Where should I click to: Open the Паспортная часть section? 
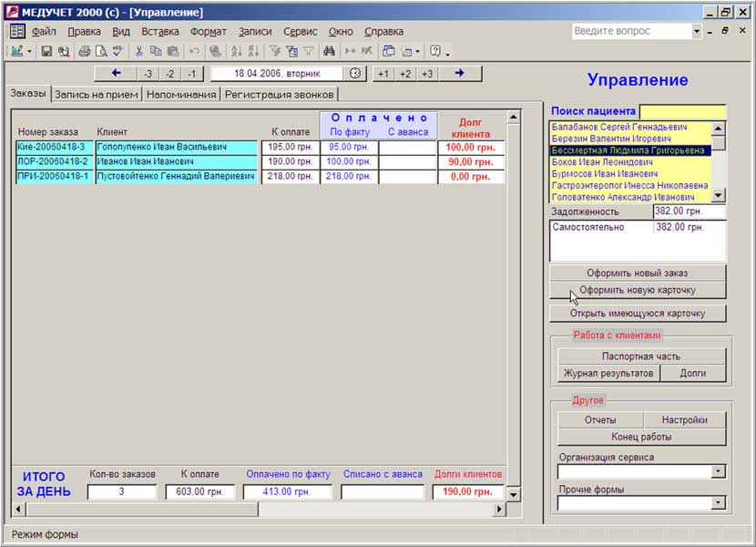(640, 356)
